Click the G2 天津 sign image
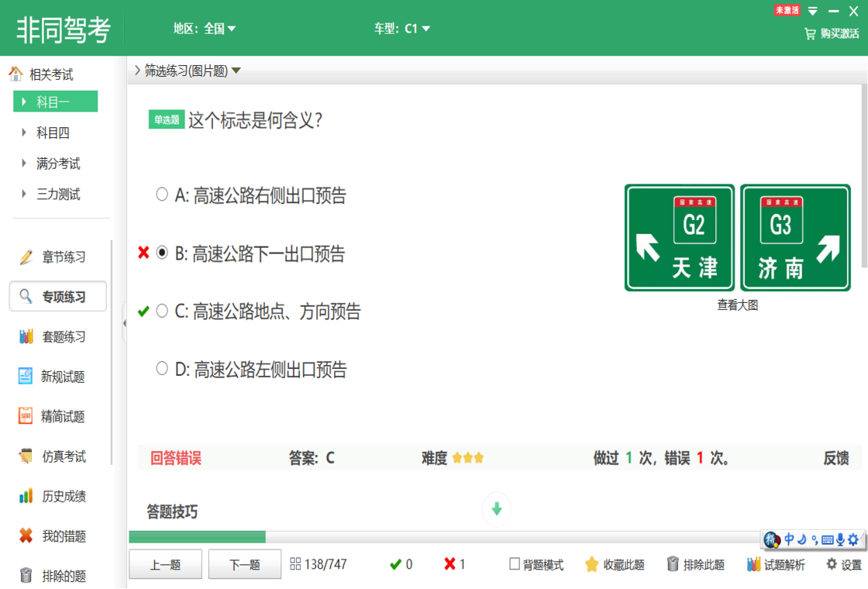 [679, 237]
